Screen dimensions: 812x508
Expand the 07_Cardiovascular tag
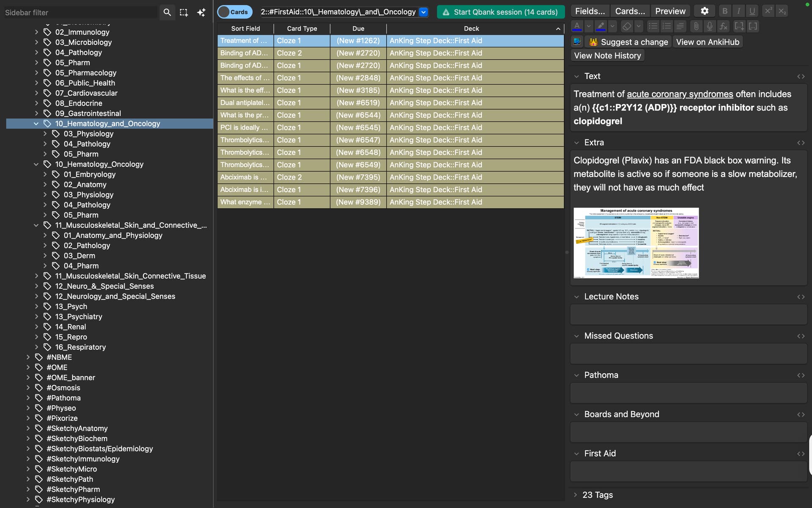(x=36, y=93)
